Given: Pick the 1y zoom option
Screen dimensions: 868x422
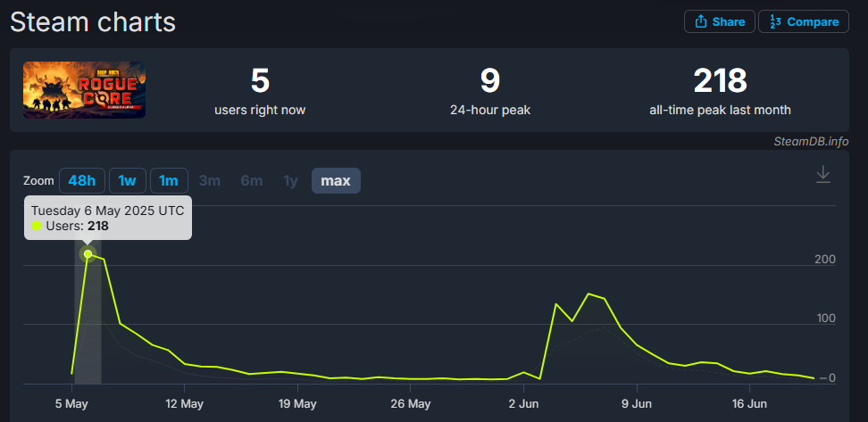Looking at the screenshot, I should click(290, 181).
